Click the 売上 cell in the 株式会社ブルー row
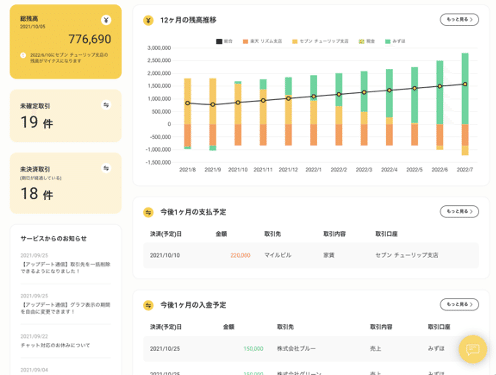The height and width of the screenshot is (375, 496). tap(375, 349)
